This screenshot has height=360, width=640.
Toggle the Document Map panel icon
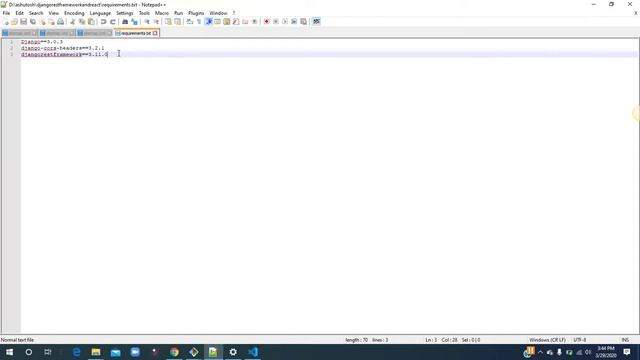tap(227, 22)
